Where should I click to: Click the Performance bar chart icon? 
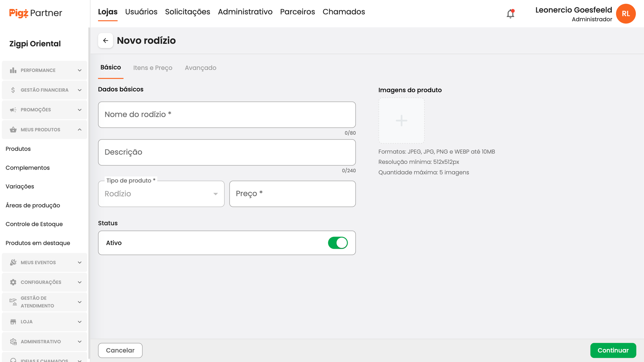[x=13, y=70]
